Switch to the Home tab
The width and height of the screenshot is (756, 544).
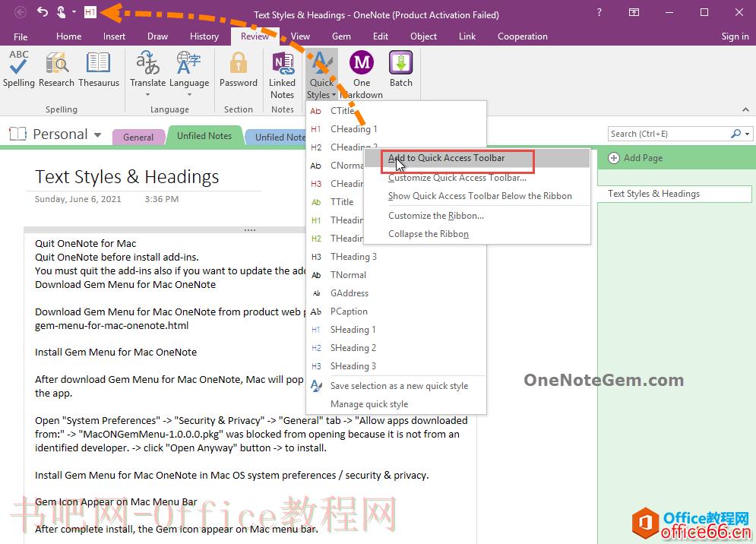point(68,36)
